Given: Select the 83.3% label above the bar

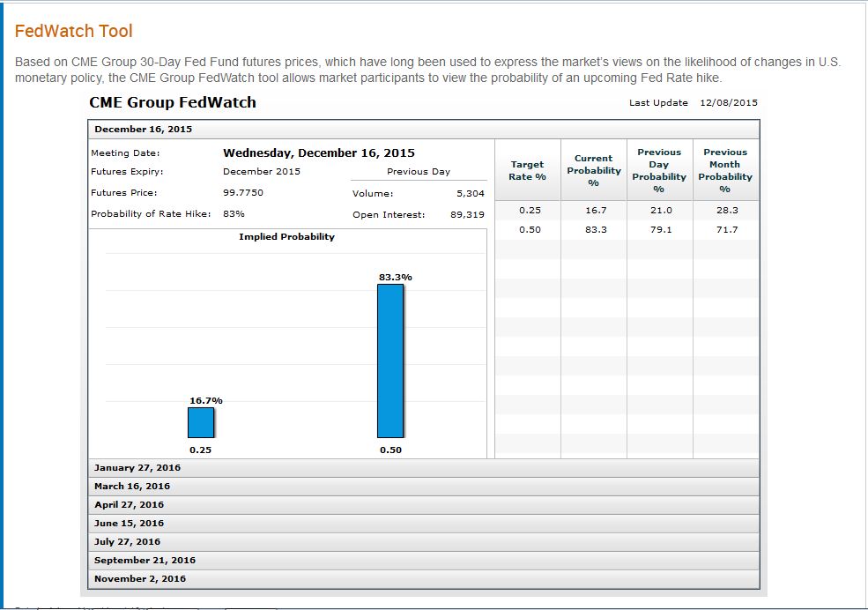Looking at the screenshot, I should click(x=396, y=278).
